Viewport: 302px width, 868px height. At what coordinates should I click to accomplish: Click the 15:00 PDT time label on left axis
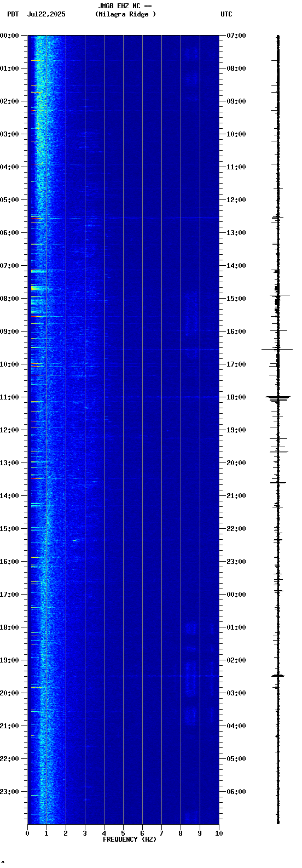point(9,529)
